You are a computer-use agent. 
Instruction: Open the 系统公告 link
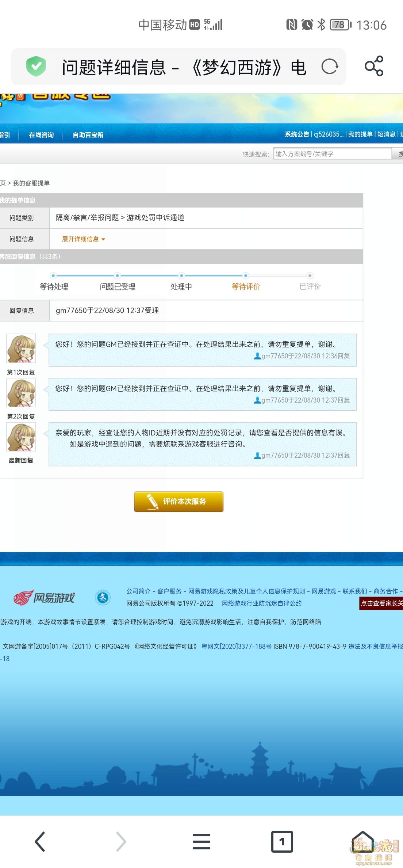(297, 134)
